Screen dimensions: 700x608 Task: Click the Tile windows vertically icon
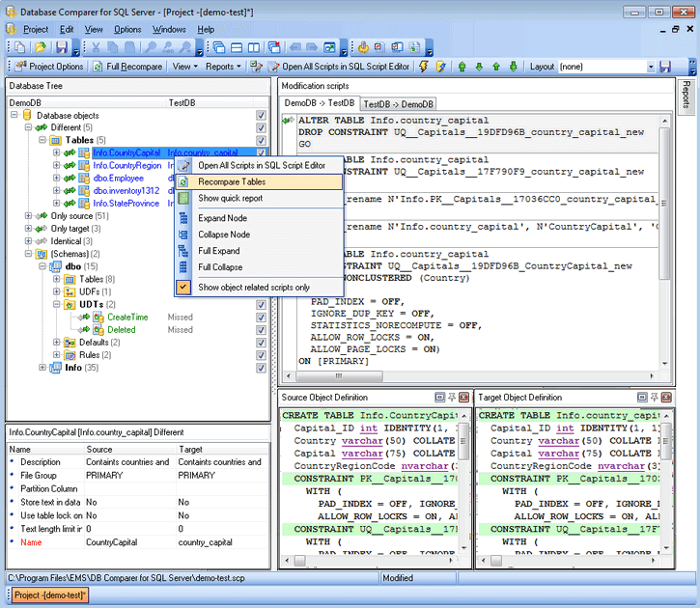click(x=254, y=47)
